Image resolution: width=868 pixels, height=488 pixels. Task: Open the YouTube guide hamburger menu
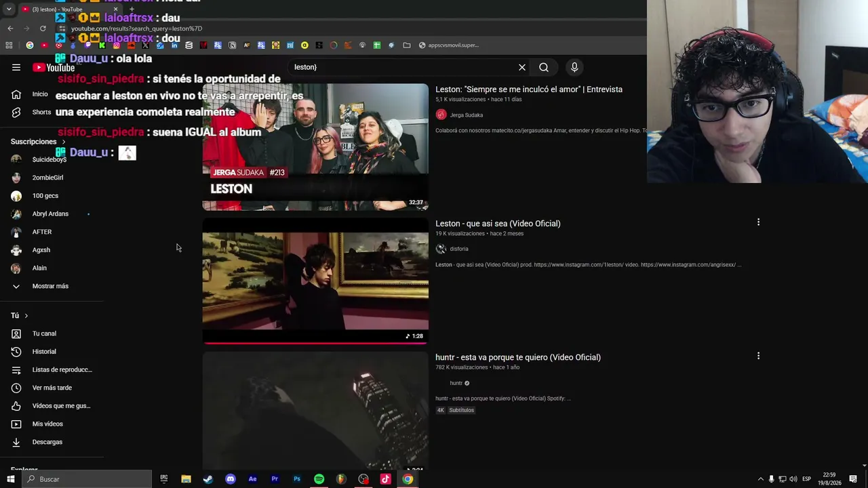(16, 67)
